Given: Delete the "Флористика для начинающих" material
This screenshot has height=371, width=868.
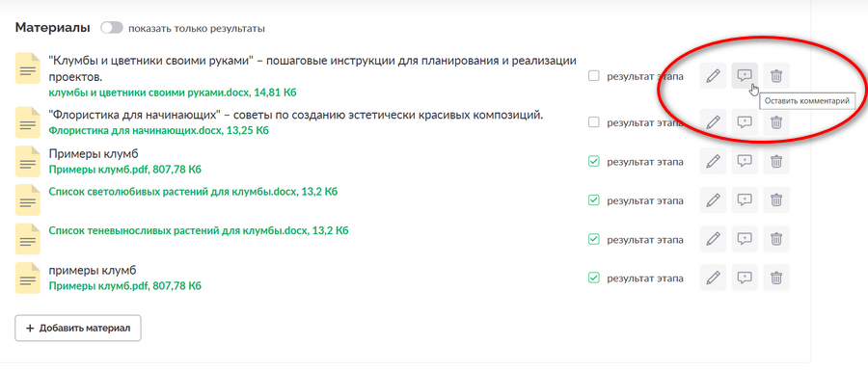Looking at the screenshot, I should tap(776, 122).
